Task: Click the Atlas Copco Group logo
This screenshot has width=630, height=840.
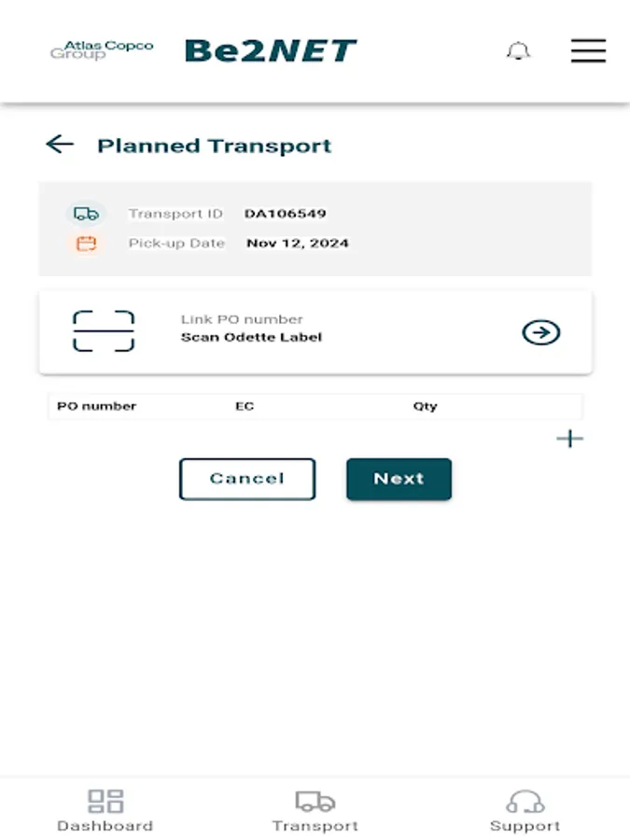Action: 103,51
